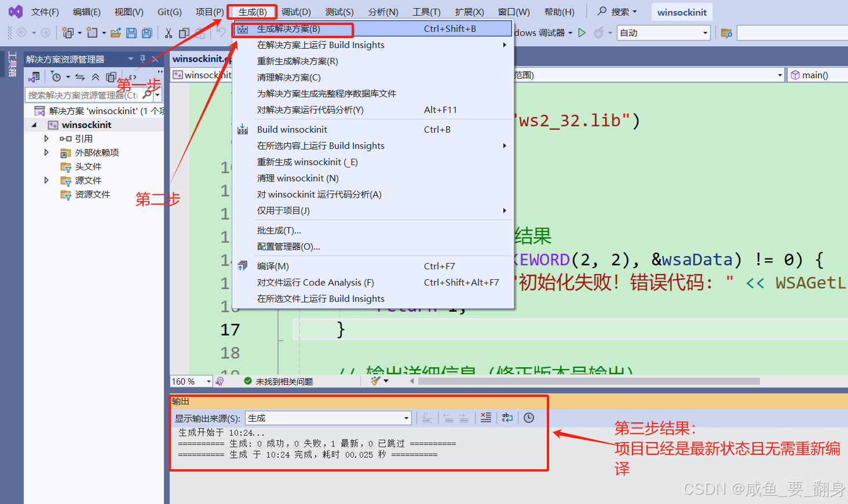Select 重新生成解决方案(R) menu entry
This screenshot has height=504, width=848.
pyautogui.click(x=372, y=61)
